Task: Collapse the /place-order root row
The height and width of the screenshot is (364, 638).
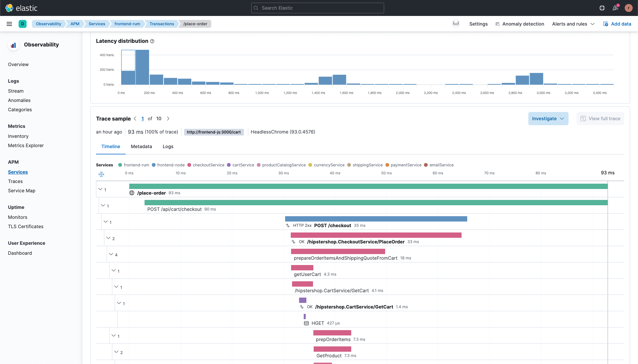Action: pyautogui.click(x=100, y=189)
